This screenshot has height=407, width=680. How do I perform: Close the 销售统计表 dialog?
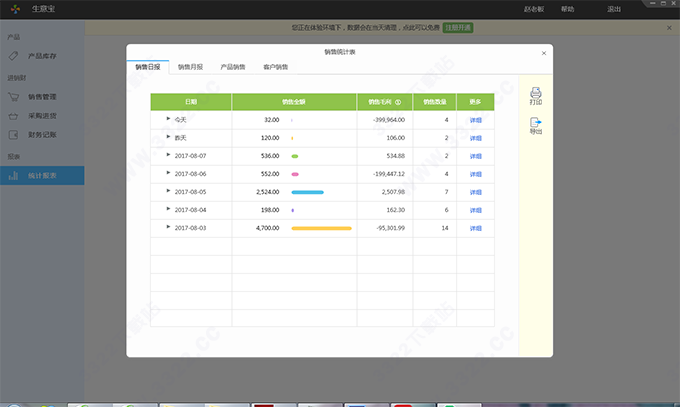(544, 53)
